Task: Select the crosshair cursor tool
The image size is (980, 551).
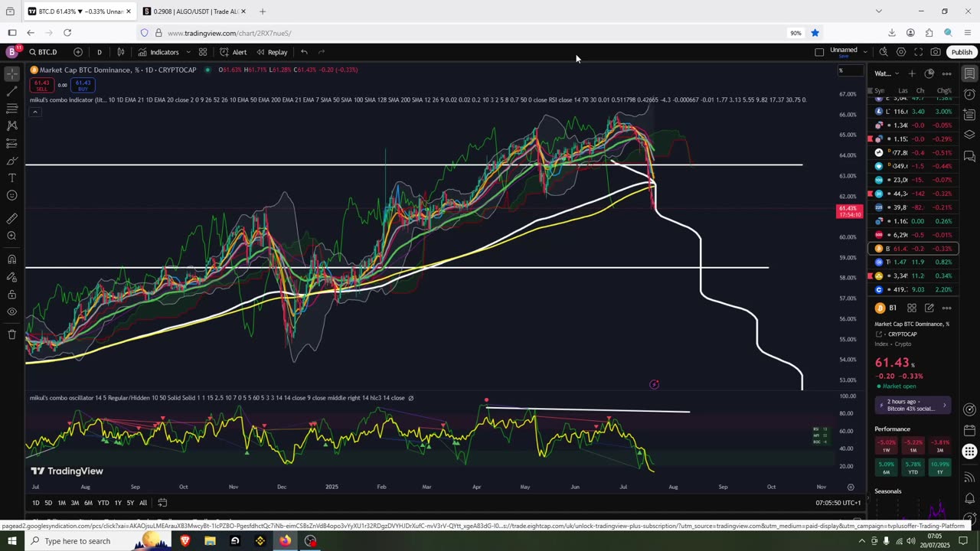Action: click(x=11, y=73)
